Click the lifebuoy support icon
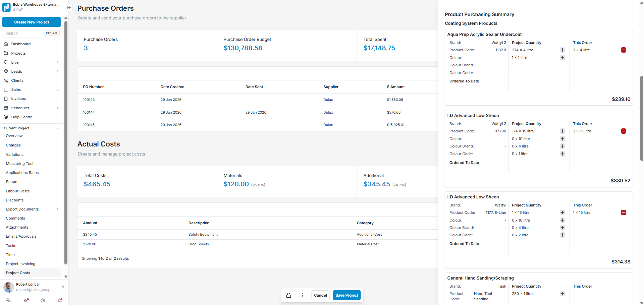644x305 pixels. pyautogui.click(x=43, y=300)
